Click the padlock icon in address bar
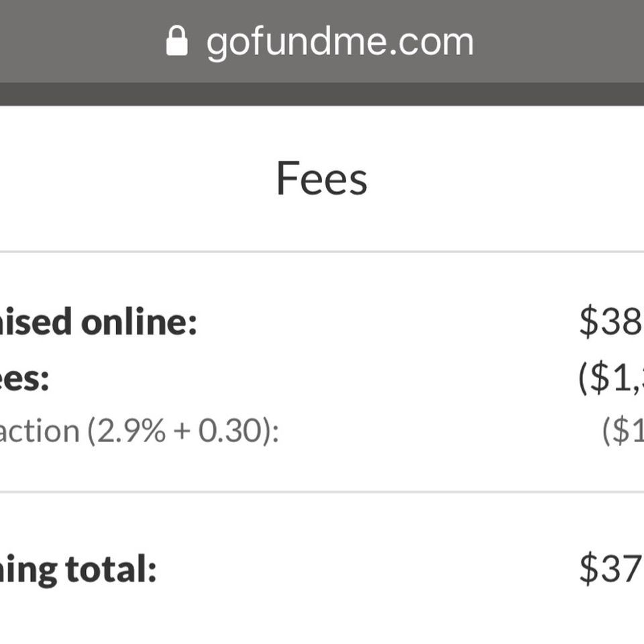 (177, 41)
